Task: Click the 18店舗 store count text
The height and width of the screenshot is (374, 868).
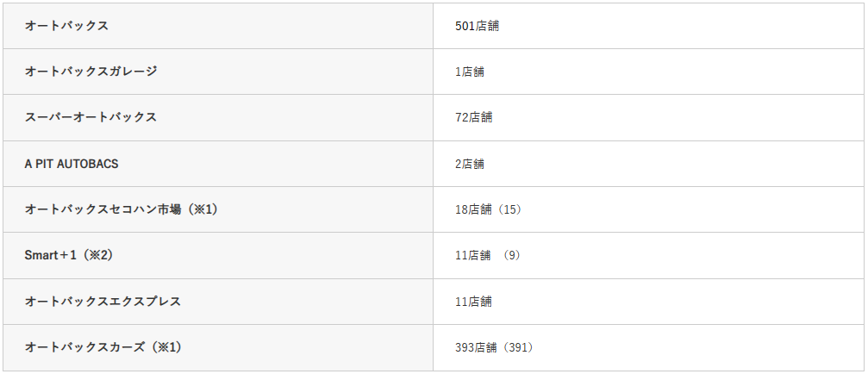Action: pos(473,209)
